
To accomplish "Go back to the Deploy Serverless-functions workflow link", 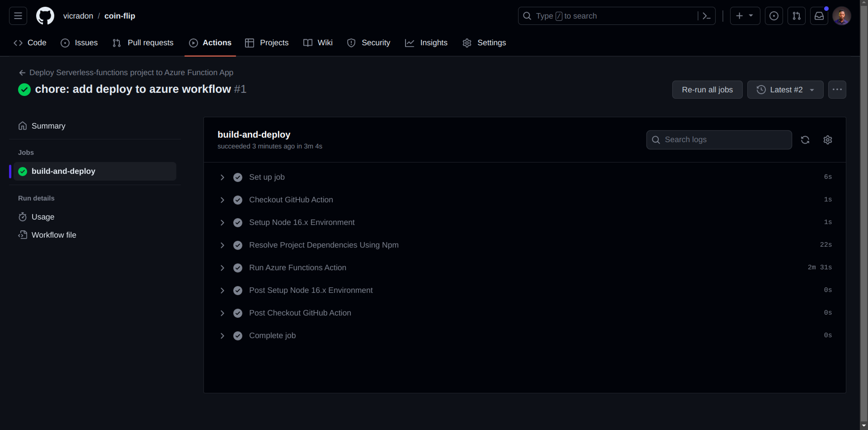I will pos(131,72).
